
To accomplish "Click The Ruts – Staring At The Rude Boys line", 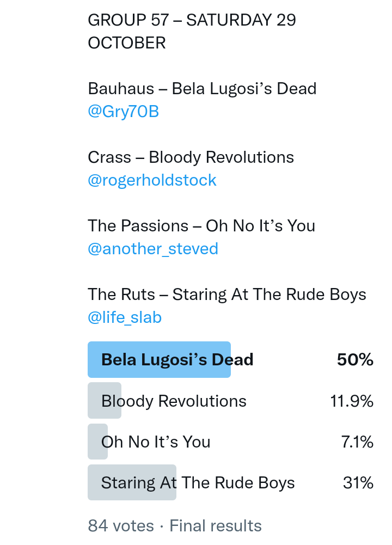I will tap(227, 295).
